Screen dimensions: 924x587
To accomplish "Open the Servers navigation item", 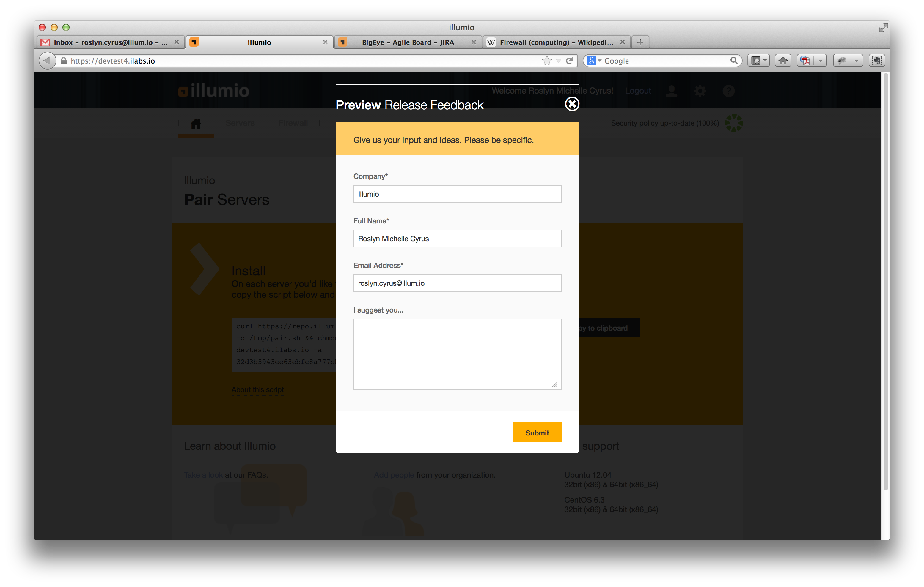I will pos(240,123).
